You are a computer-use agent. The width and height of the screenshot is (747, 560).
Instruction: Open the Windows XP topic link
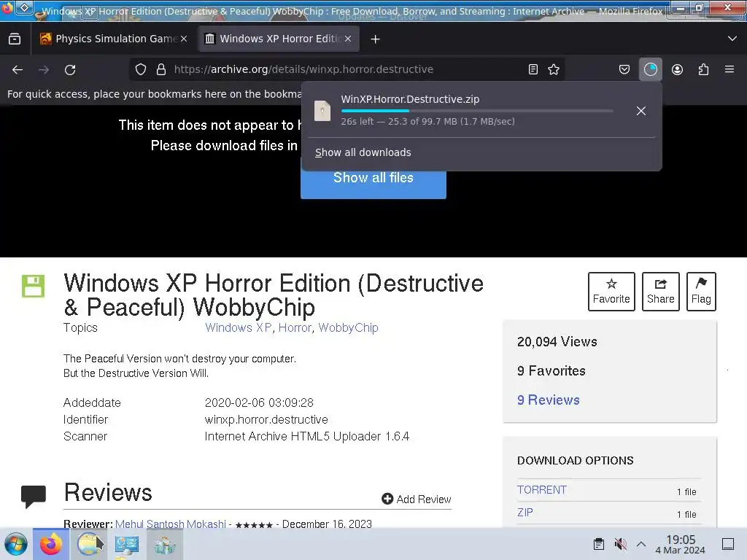(239, 327)
